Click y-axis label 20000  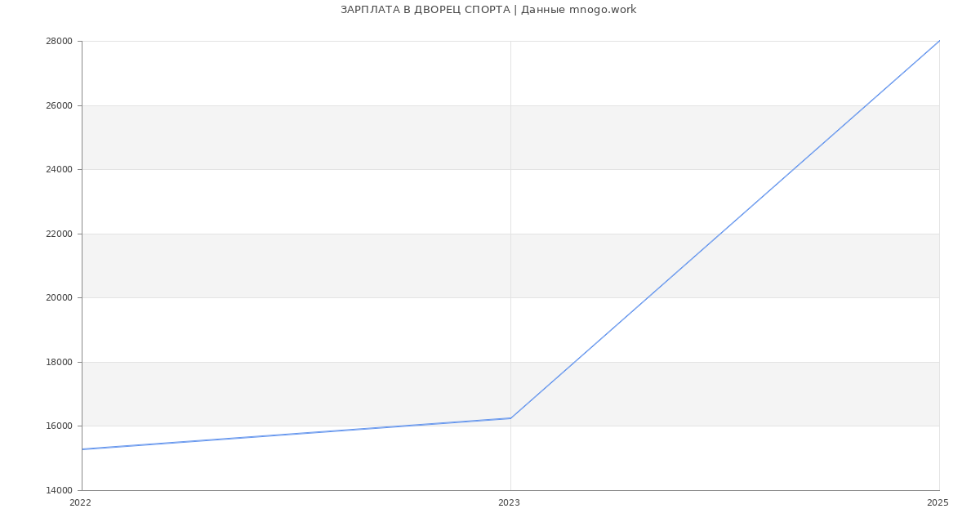tap(60, 298)
